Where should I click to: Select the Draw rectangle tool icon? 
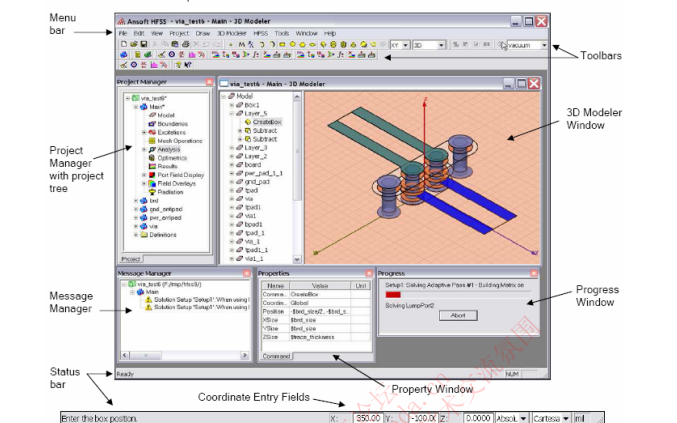[282, 44]
